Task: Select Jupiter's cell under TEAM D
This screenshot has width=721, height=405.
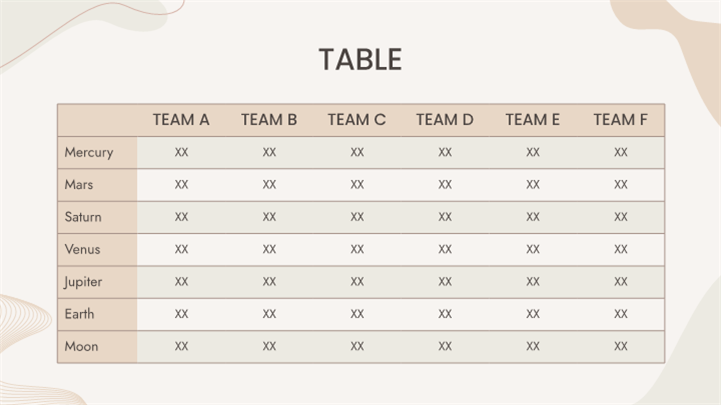Action: coord(445,282)
